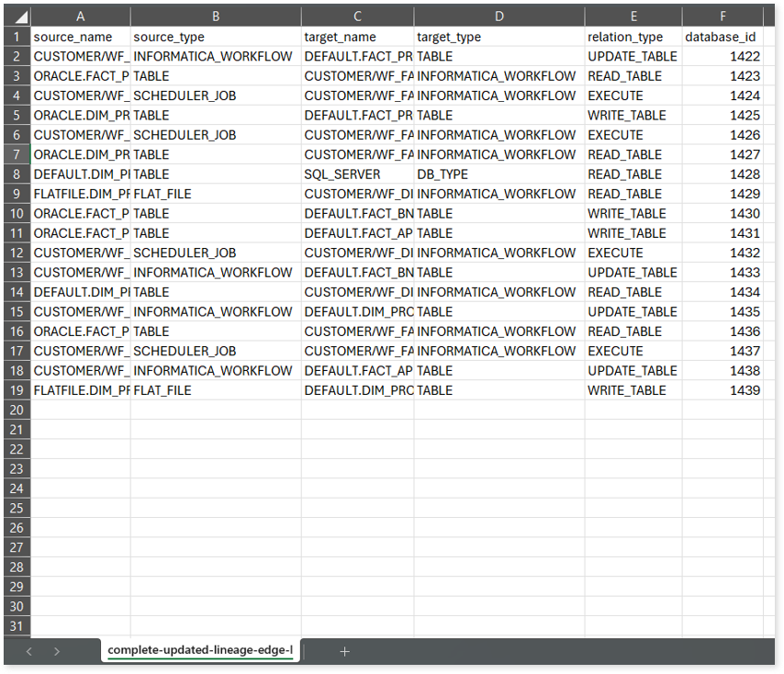Add a new sheet with plus icon
784x674 pixels.
[x=344, y=651]
